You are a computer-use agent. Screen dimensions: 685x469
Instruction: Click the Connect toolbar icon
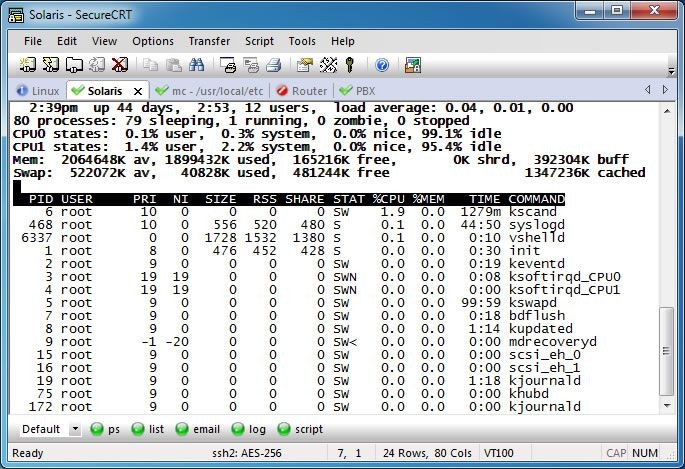click(28, 65)
